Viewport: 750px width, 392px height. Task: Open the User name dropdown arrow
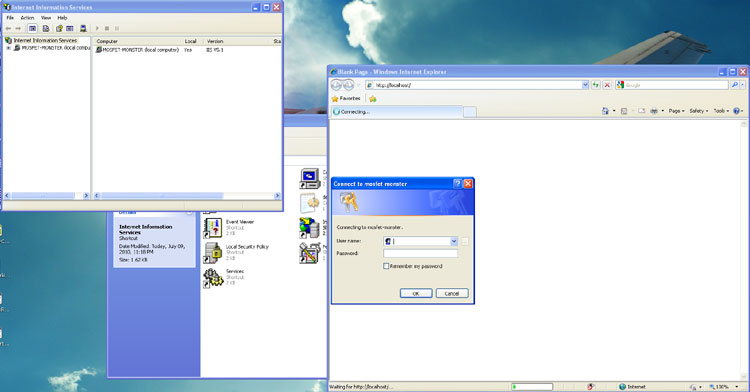(x=454, y=241)
